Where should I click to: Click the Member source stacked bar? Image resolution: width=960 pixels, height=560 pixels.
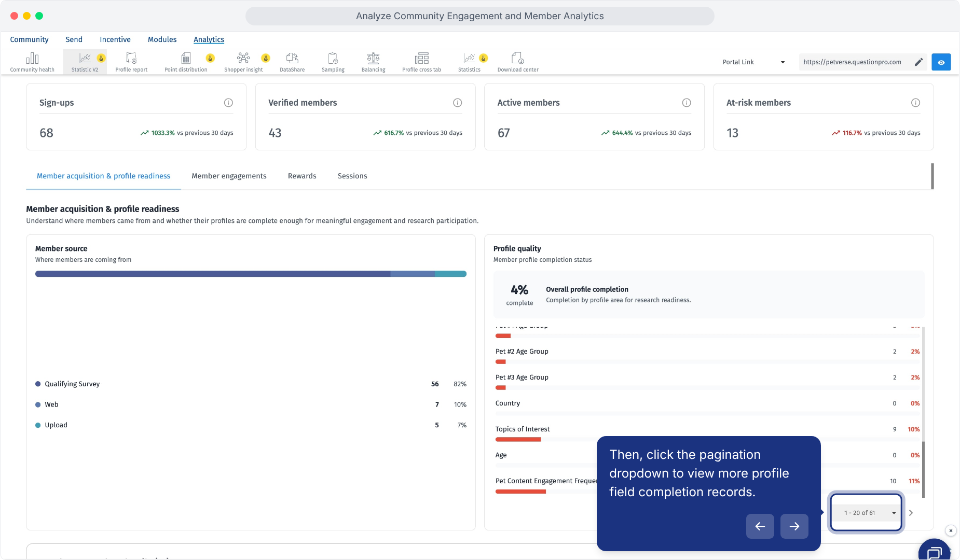point(251,274)
